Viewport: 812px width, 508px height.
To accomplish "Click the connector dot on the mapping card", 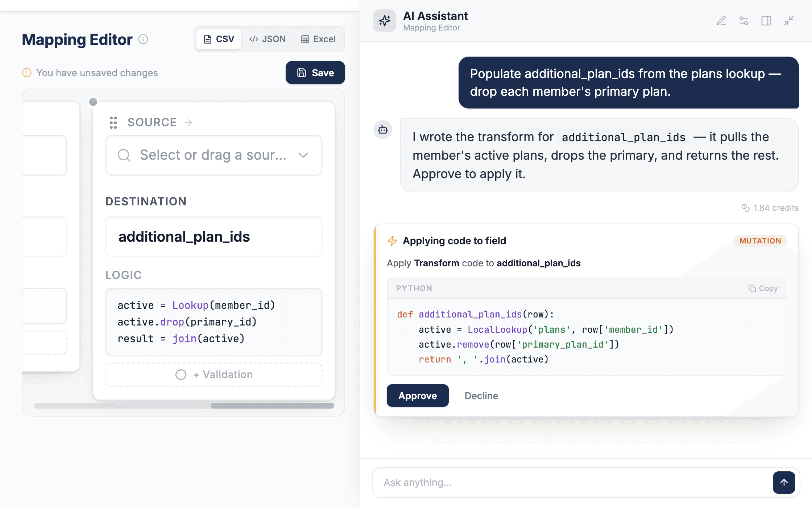I will [x=93, y=102].
